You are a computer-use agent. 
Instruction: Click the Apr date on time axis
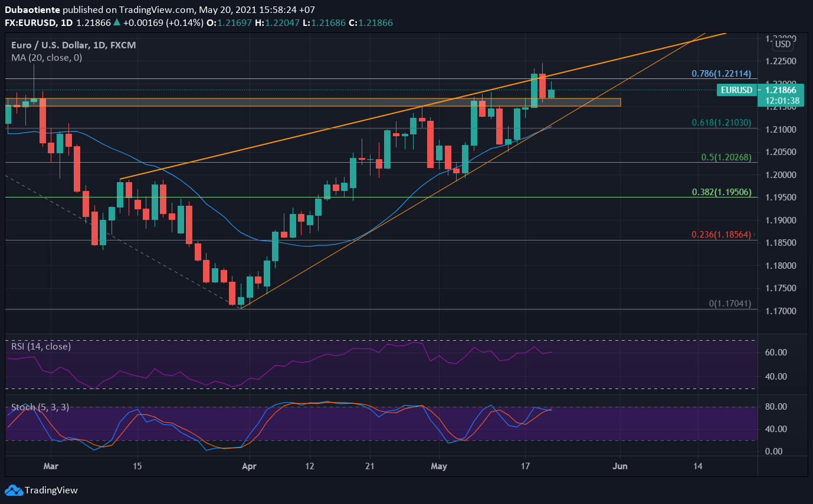(249, 466)
